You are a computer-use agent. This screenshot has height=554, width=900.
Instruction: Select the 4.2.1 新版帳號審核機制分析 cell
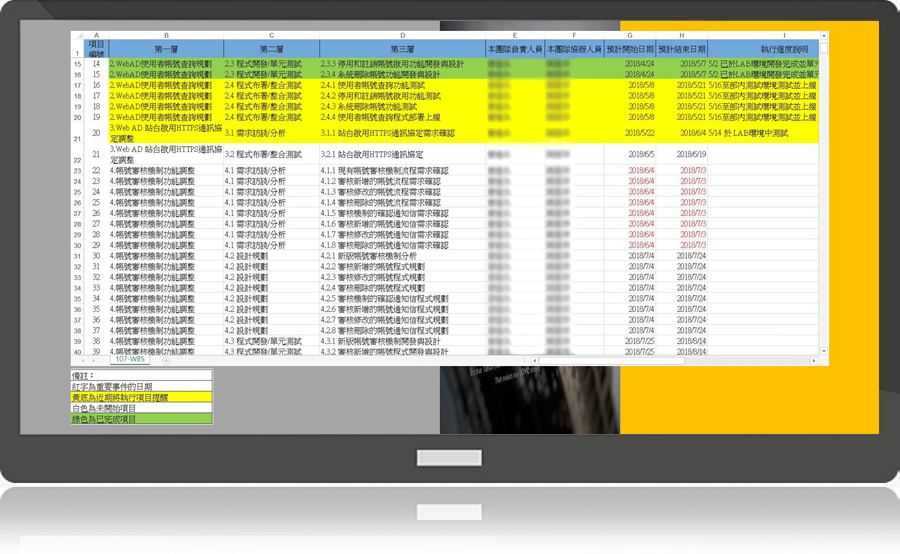click(x=400, y=256)
